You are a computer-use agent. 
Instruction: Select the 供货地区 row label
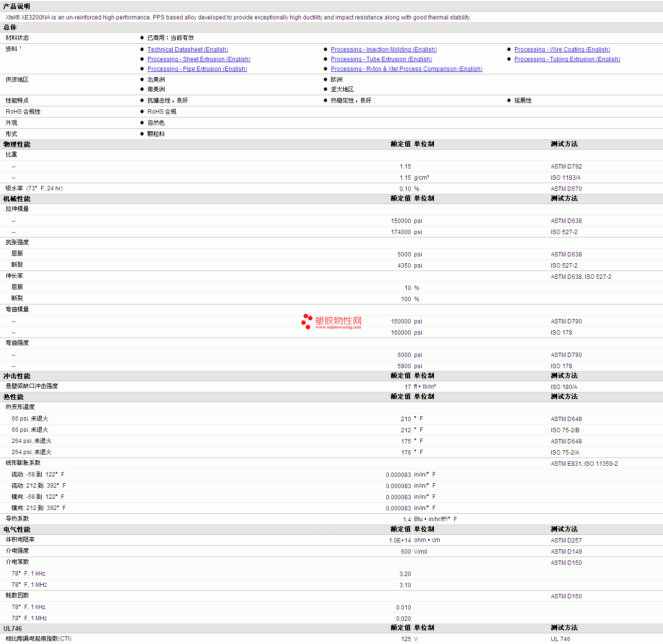click(x=17, y=80)
